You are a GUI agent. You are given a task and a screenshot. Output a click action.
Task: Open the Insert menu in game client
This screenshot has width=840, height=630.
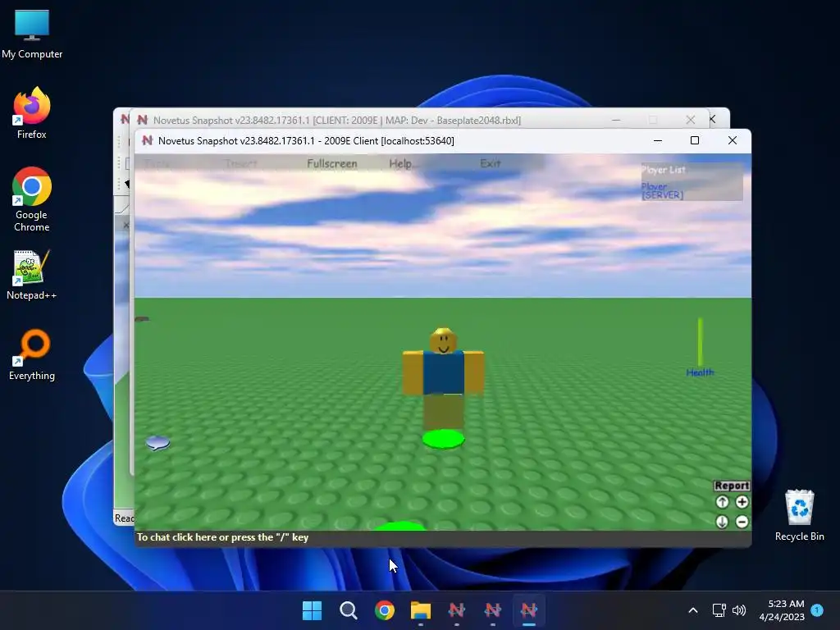[x=241, y=163]
